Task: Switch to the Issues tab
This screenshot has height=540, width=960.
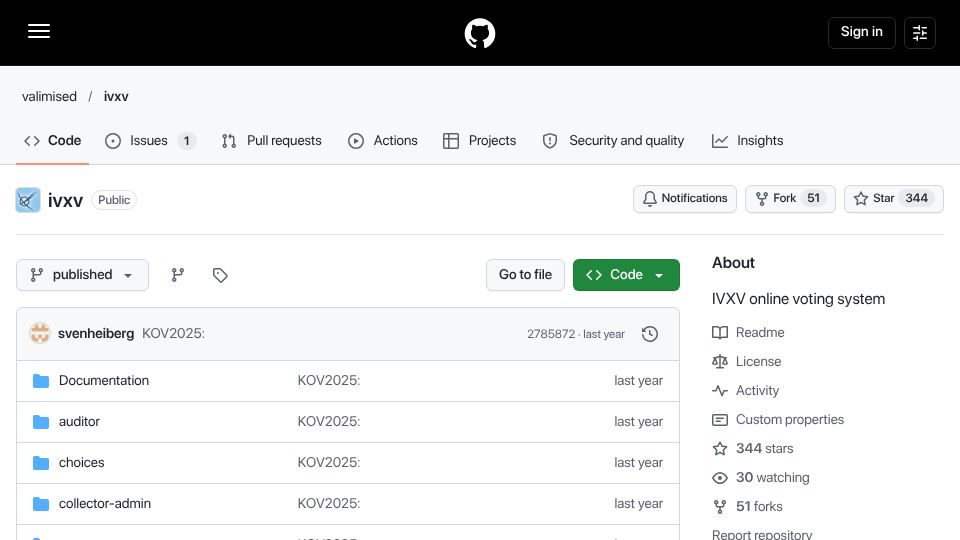Action: pyautogui.click(x=150, y=141)
